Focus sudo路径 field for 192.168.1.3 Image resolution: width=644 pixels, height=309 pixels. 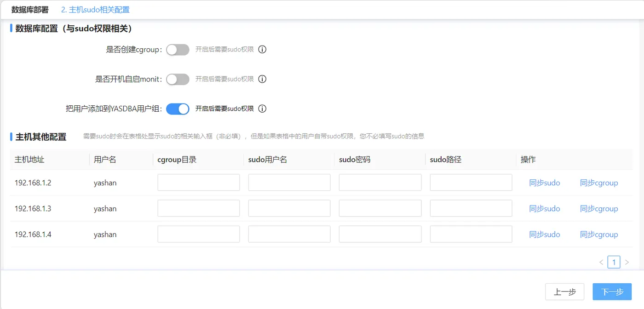click(x=471, y=208)
